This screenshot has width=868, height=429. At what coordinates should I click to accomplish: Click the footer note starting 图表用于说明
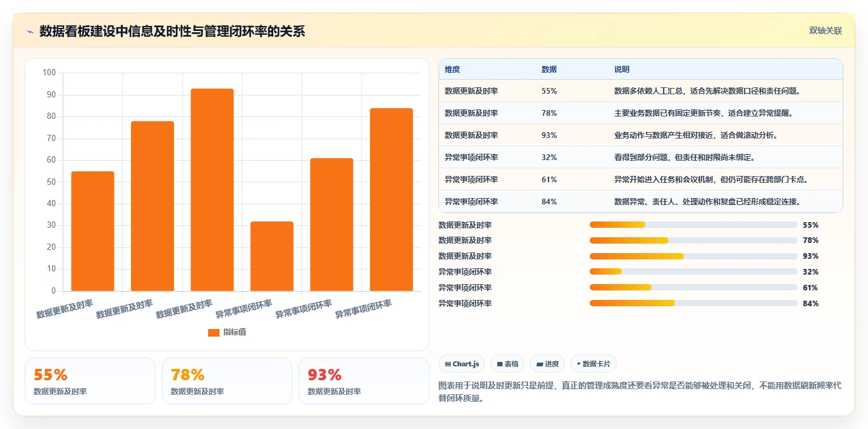point(640,392)
